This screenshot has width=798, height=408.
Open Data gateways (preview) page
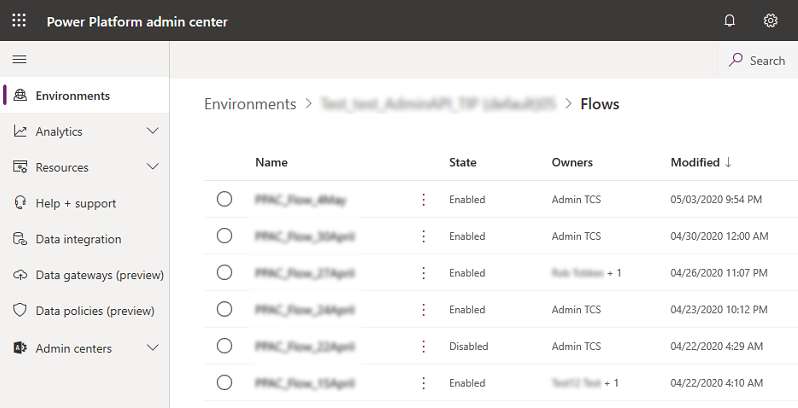(x=99, y=275)
